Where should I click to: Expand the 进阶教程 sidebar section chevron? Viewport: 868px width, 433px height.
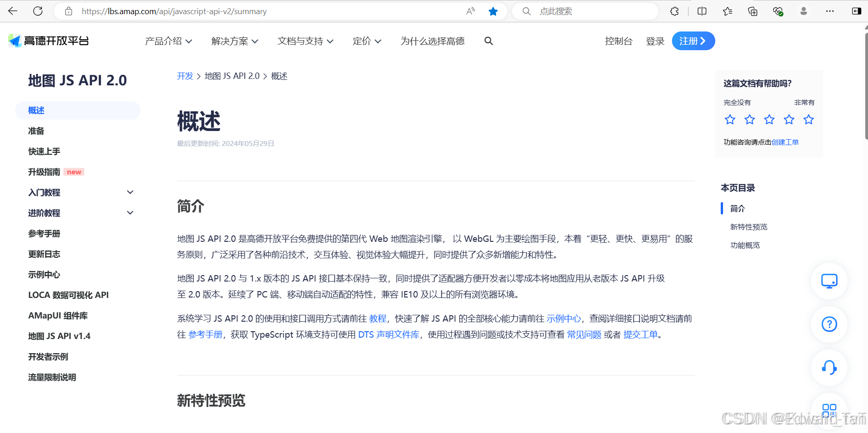click(x=130, y=213)
